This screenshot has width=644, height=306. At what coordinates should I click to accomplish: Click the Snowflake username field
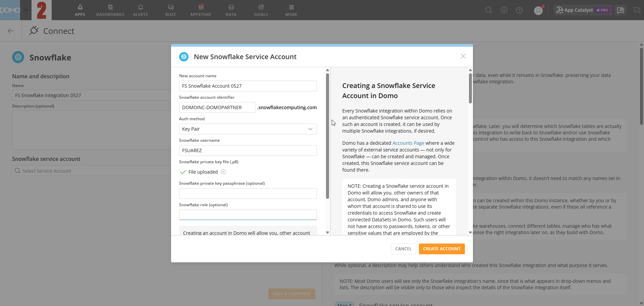(248, 150)
